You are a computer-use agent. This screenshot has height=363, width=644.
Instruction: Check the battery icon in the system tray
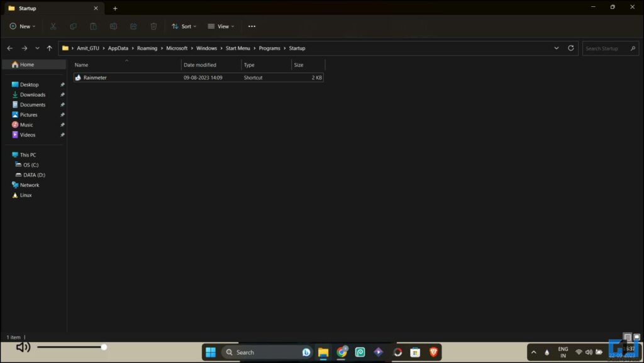tap(599, 352)
